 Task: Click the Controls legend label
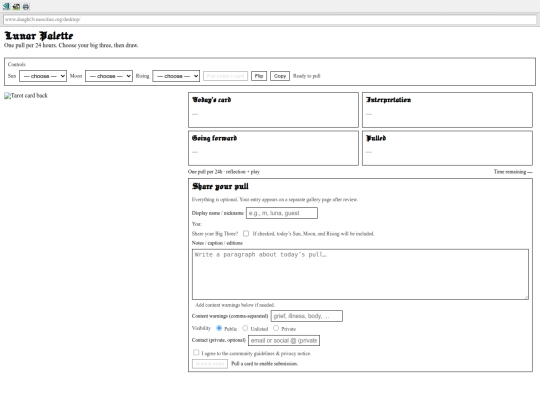click(x=17, y=64)
